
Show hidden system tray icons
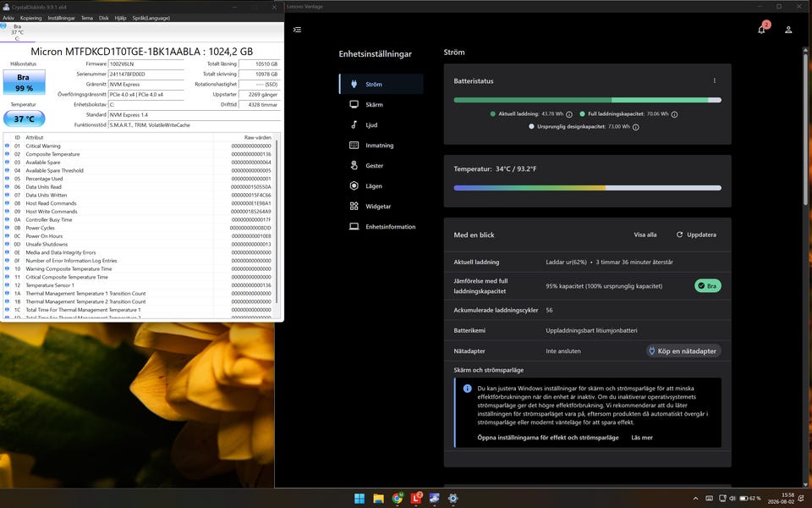click(695, 499)
